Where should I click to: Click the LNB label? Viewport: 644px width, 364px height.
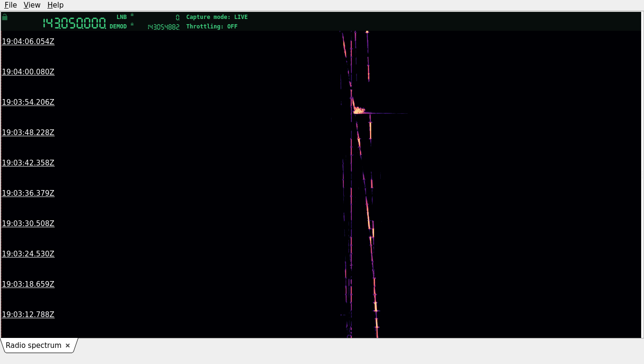coord(122,17)
